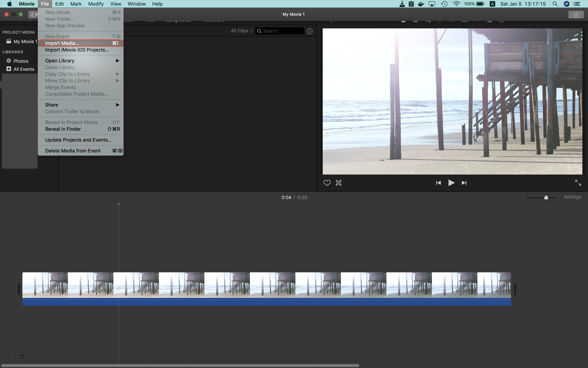Click the Reject X icon below viewer
This screenshot has width=588, height=368.
pos(338,183)
